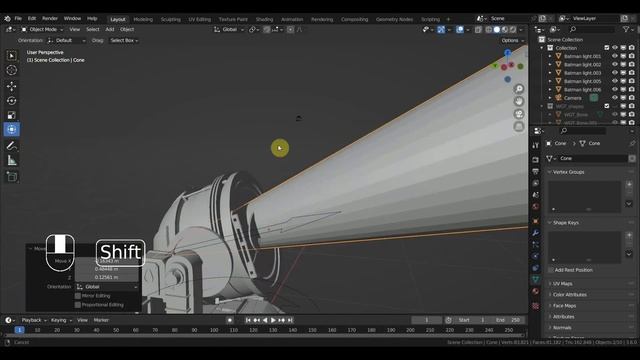The height and width of the screenshot is (360, 640).
Task: Click the viewport pan hand icon
Action: (519, 101)
